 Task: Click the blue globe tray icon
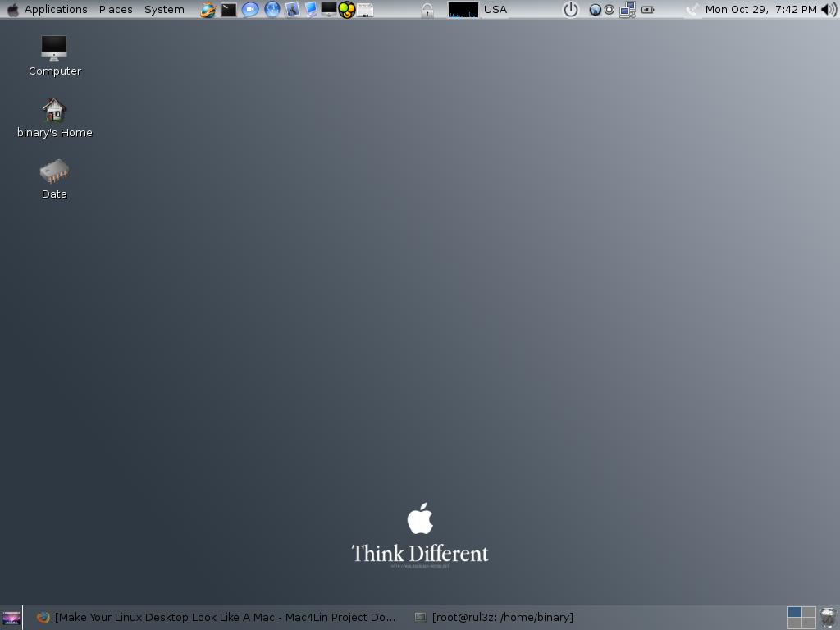(x=595, y=10)
